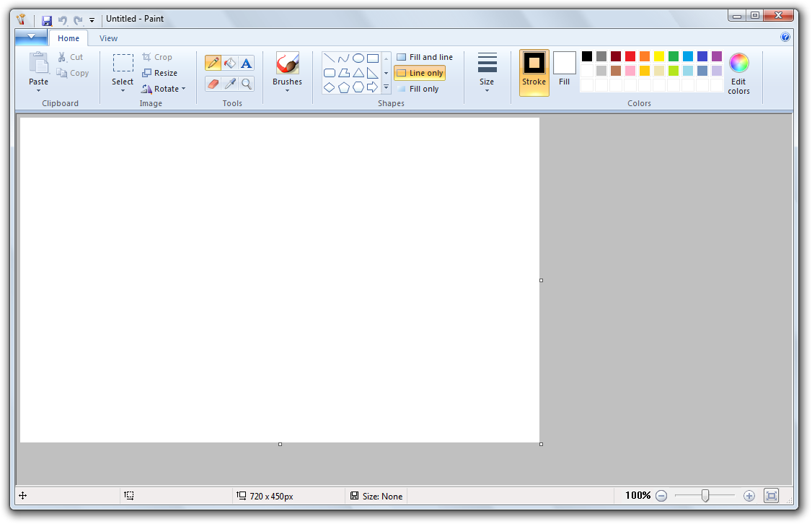The image size is (812, 524).
Task: Select the Color picker eyedropper tool
Action: (x=230, y=84)
